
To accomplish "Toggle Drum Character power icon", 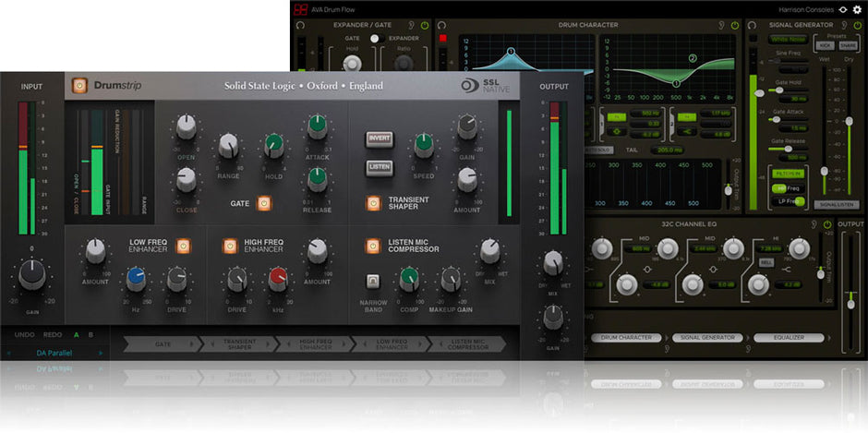I will [x=735, y=26].
